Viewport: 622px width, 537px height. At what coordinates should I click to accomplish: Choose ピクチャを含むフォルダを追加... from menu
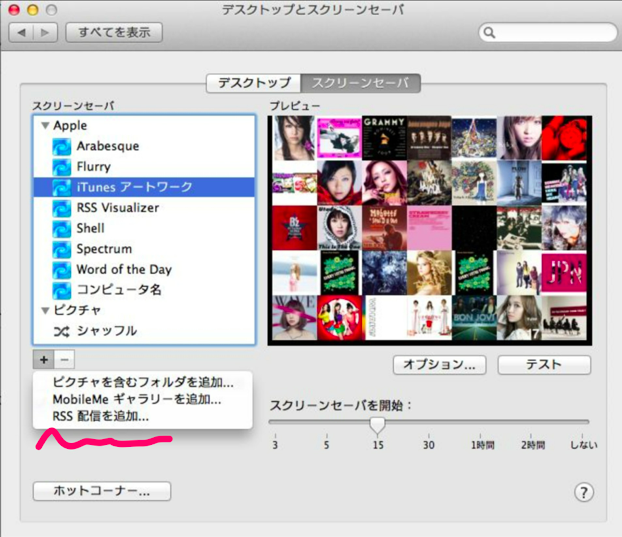[x=143, y=382]
